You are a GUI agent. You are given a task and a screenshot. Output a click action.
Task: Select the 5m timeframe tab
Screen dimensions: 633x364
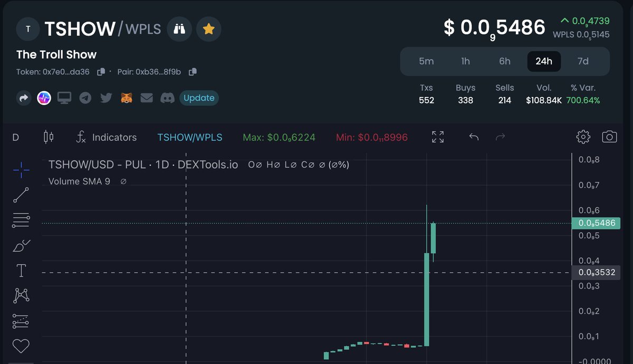click(x=426, y=61)
